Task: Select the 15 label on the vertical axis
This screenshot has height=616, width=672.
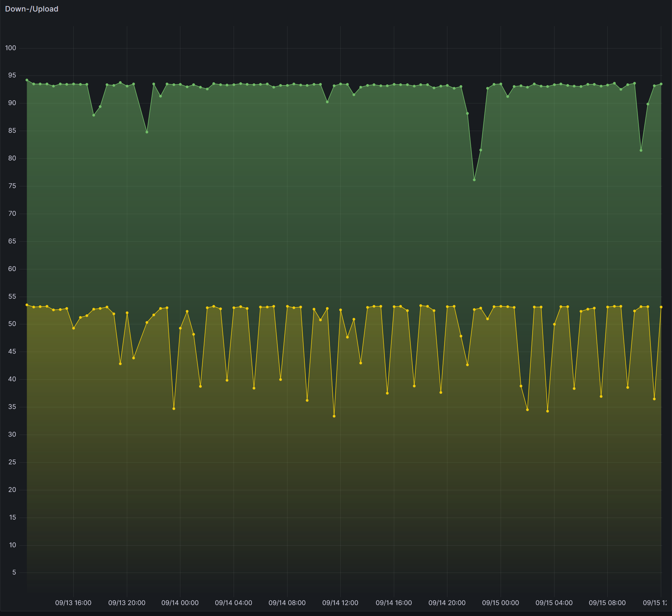Action: [13, 518]
